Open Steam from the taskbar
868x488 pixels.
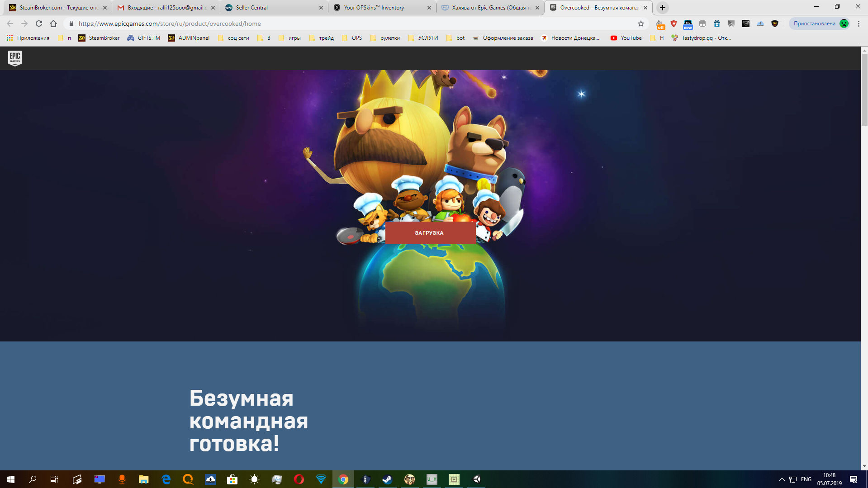point(388,479)
